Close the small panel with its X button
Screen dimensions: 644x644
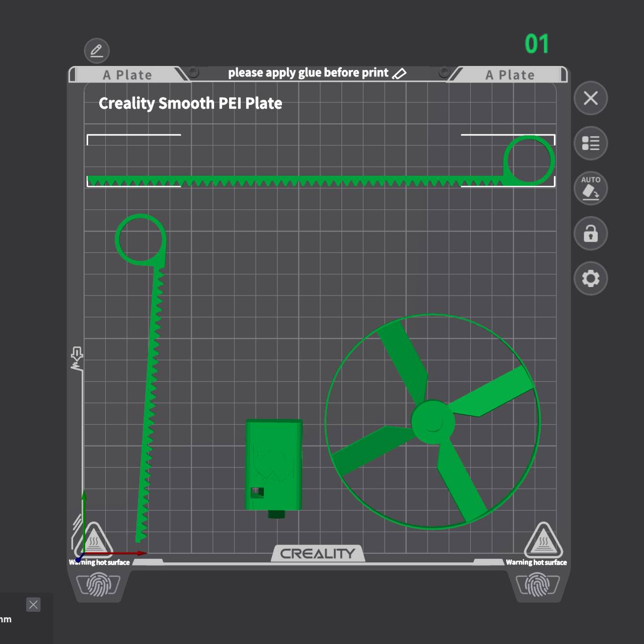(33, 605)
